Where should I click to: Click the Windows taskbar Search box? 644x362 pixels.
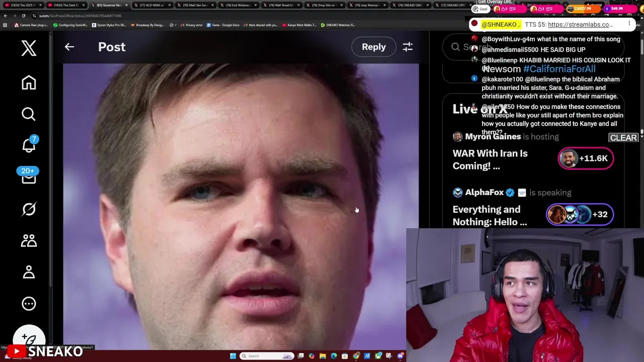pyautogui.click(x=267, y=356)
